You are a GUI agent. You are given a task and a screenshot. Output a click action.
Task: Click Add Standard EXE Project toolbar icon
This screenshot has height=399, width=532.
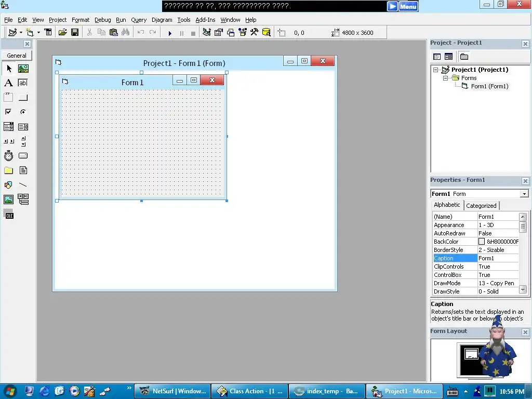pyautogui.click(x=12, y=33)
